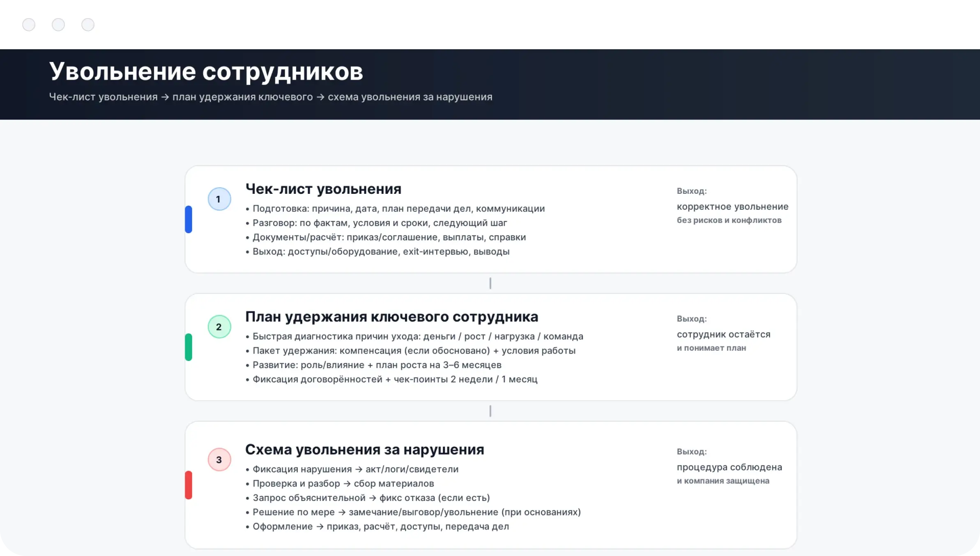
Task: Select 'План удержания ключевого сотрудника' heading
Action: (x=391, y=317)
